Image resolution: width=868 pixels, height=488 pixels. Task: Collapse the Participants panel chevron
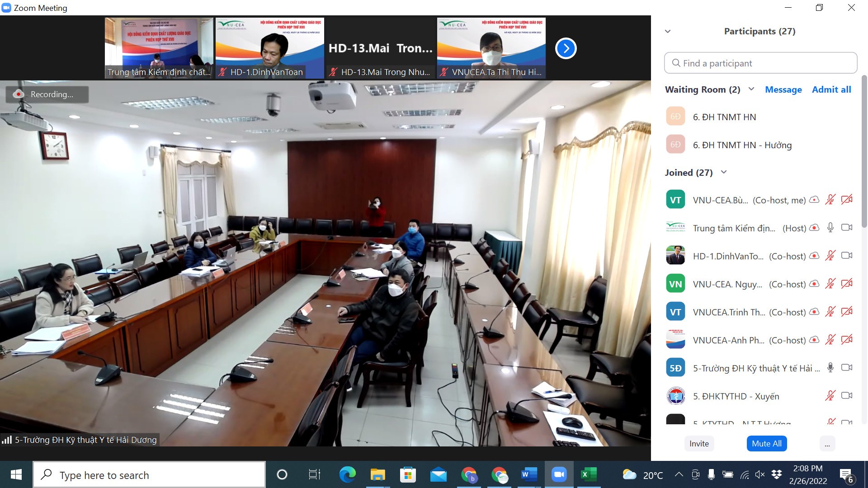coord(668,31)
